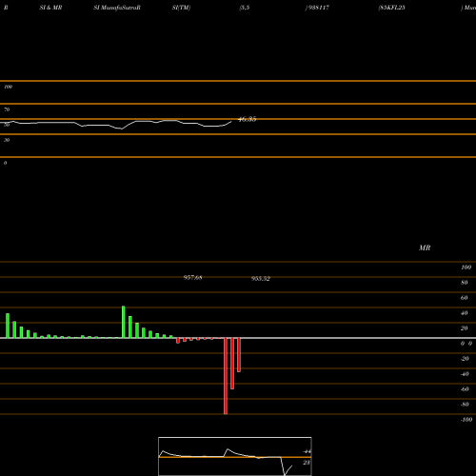Image resolution: width=476 pixels, height=476 pixels.
Task: Click the MR axis label 40
Action: pyautogui.click(x=465, y=313)
